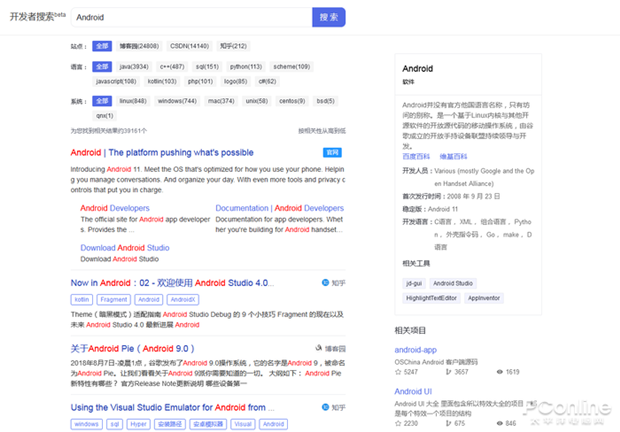Click the 安卓模拟器 tag
This screenshot has width=620, height=432.
click(x=208, y=424)
